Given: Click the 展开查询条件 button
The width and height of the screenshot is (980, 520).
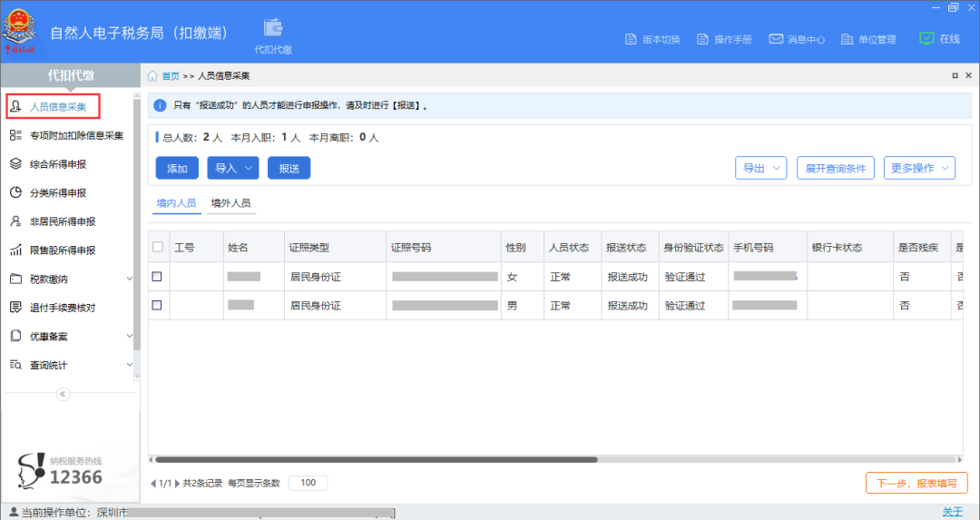Looking at the screenshot, I should tap(836, 168).
